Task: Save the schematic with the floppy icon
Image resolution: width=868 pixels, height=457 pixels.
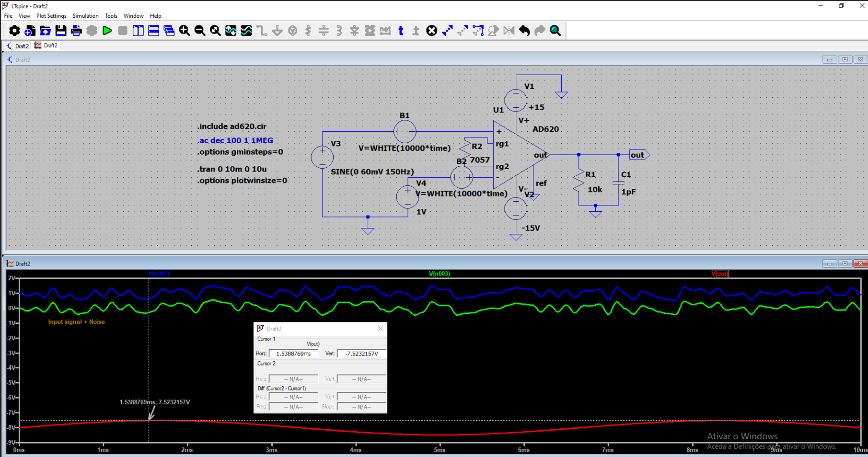Action: coord(60,31)
